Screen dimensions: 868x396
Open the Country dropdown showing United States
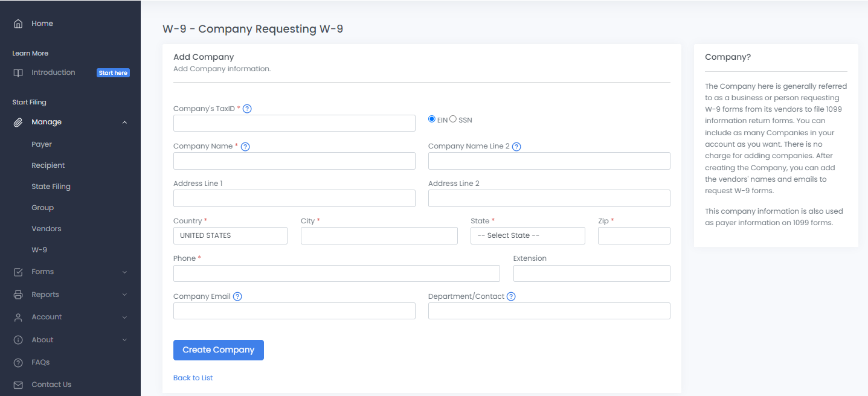point(230,235)
